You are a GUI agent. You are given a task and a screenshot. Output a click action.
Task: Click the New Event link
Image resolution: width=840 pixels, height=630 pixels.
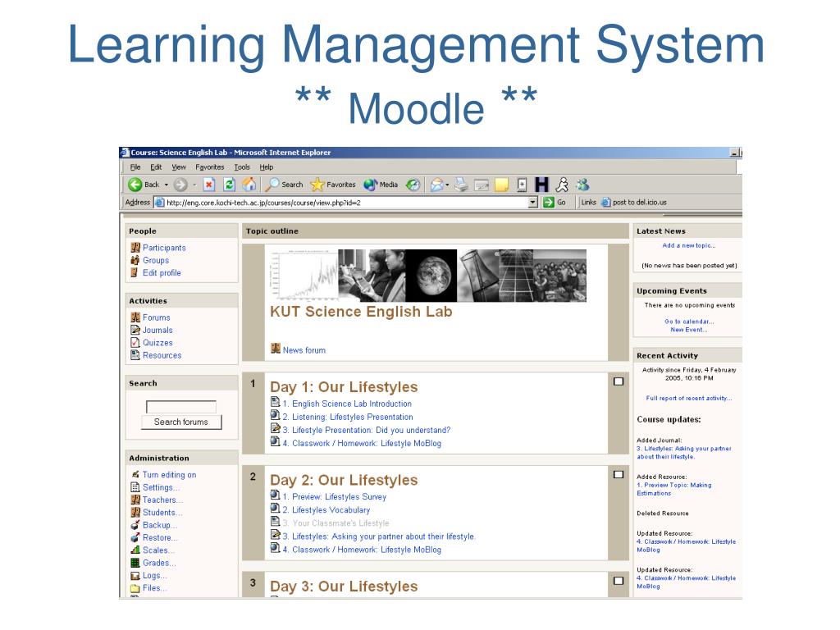pos(689,330)
